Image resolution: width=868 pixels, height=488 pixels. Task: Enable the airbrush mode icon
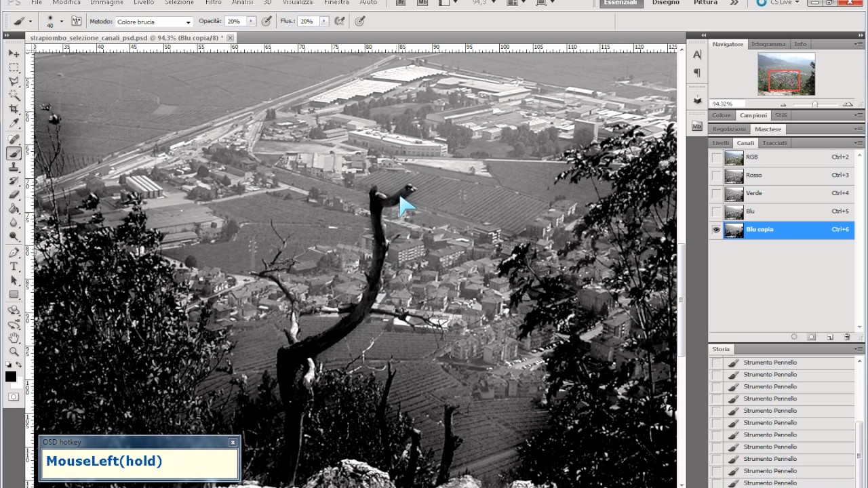pyautogui.click(x=339, y=21)
